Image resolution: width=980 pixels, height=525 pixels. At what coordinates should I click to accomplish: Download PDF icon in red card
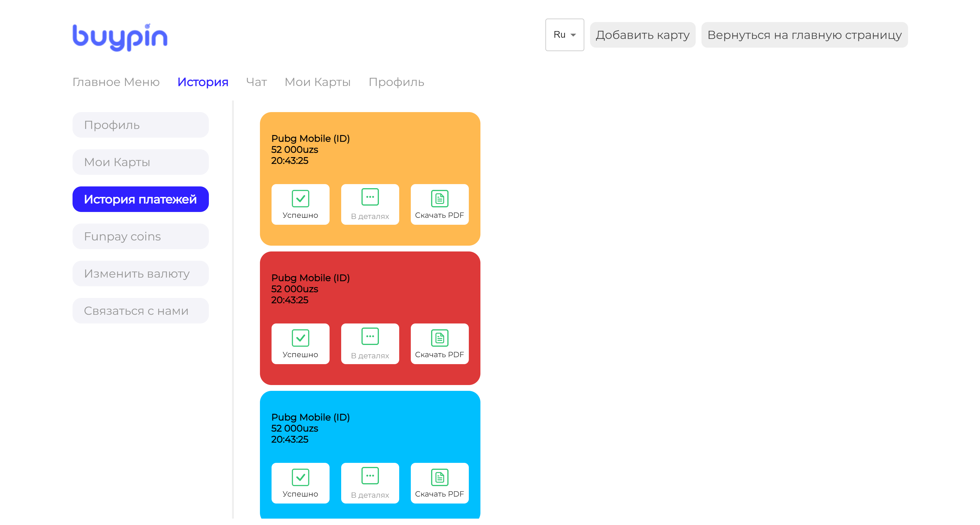tap(440, 338)
